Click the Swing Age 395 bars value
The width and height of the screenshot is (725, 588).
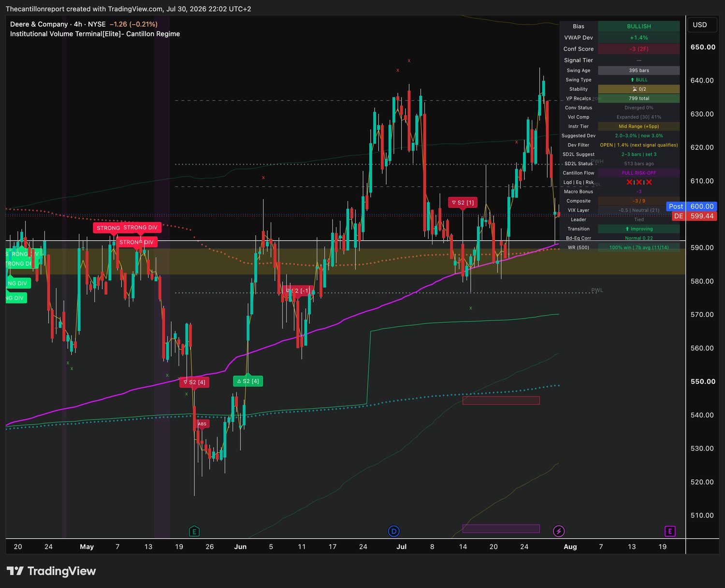(x=639, y=71)
